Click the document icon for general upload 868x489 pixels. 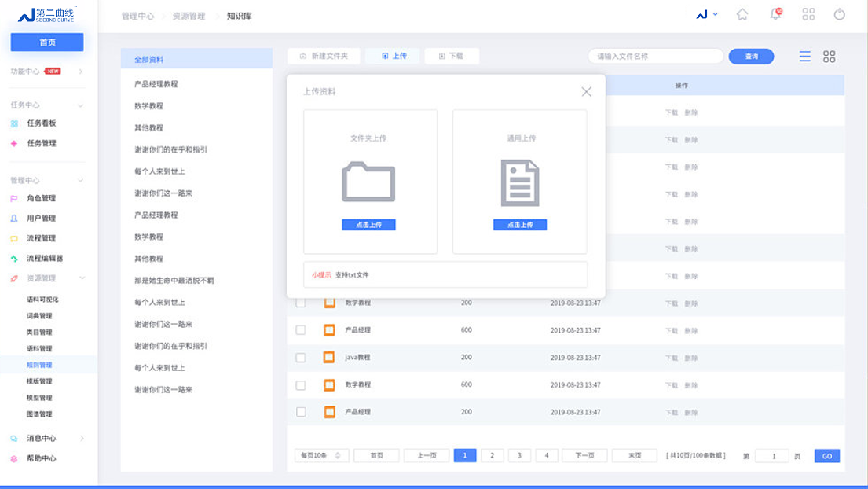point(520,182)
